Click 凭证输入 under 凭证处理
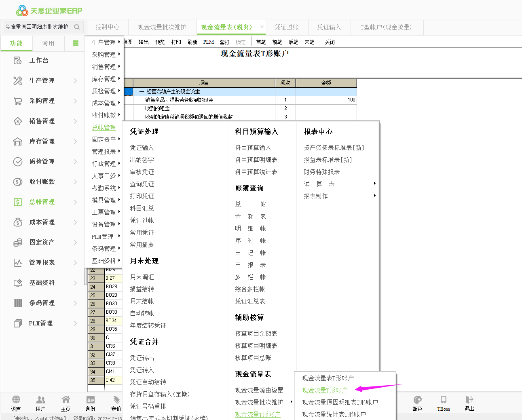Screen dimensions: 522x420 click(142, 148)
